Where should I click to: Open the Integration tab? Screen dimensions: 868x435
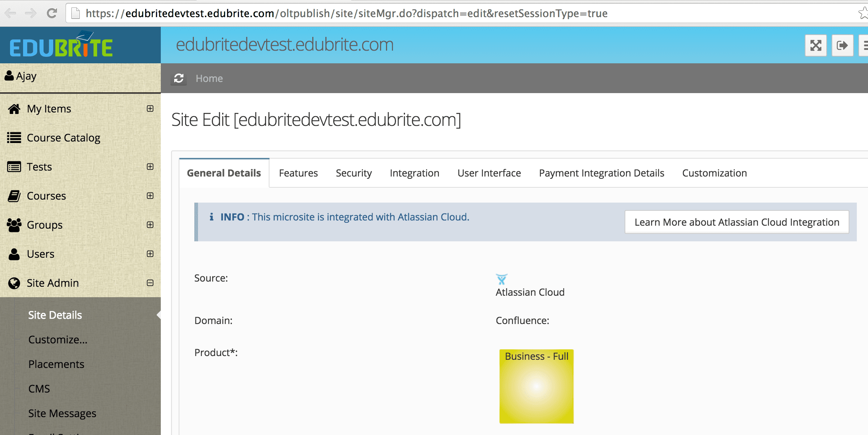415,173
